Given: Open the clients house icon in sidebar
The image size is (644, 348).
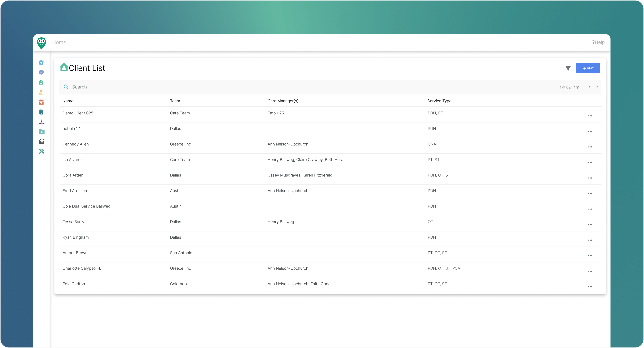Looking at the screenshot, I should 41,82.
